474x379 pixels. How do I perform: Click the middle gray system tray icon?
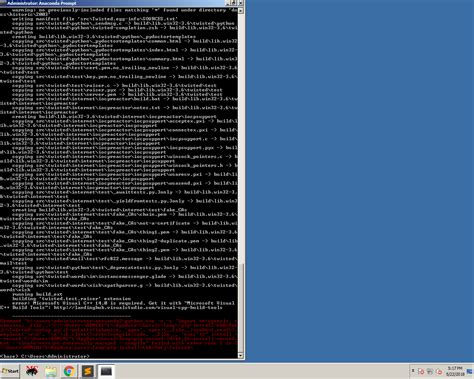tap(430, 371)
